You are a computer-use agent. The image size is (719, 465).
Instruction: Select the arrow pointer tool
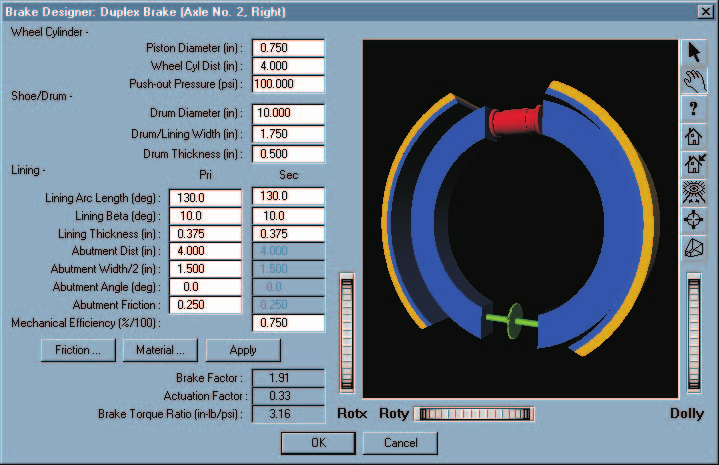[694, 52]
